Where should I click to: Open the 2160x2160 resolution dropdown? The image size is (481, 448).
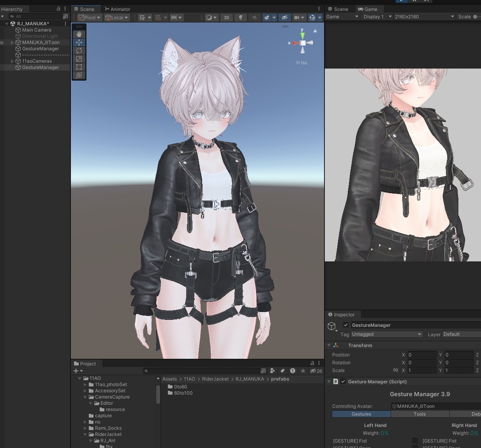(424, 16)
